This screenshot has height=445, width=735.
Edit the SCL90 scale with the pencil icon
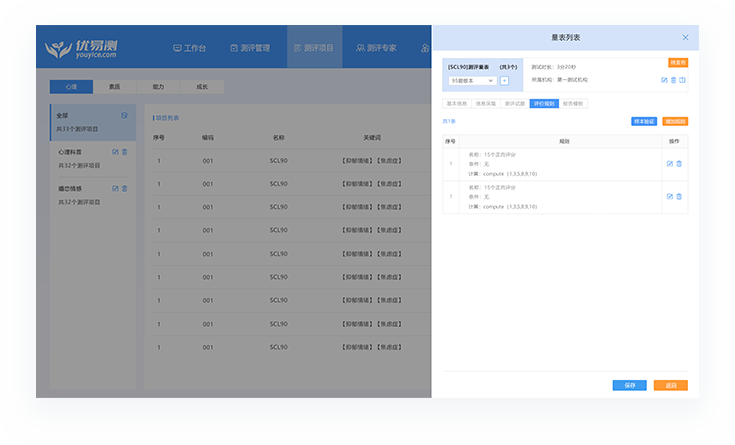tap(664, 80)
